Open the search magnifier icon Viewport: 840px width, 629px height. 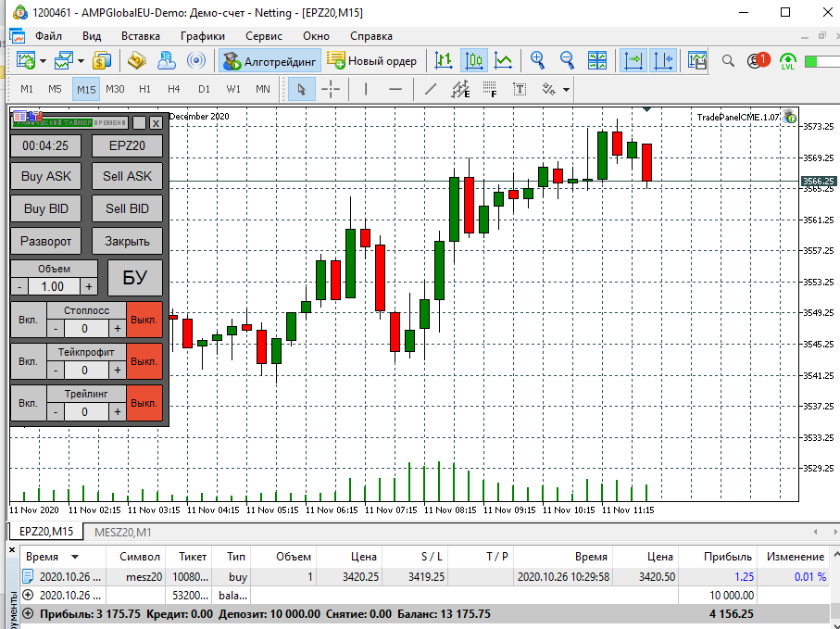pos(728,61)
